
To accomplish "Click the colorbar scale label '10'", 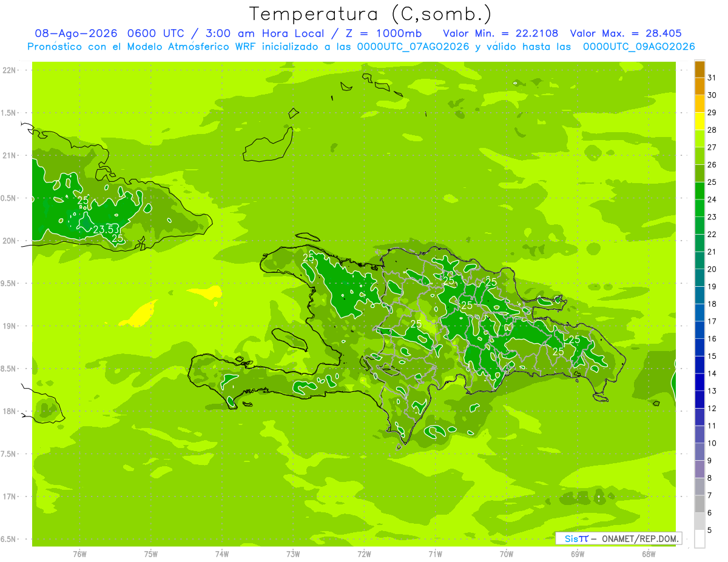I will (x=712, y=443).
